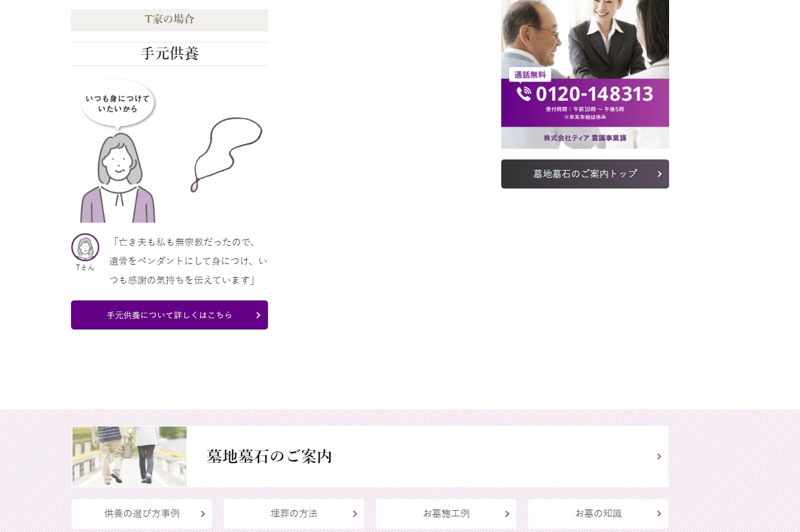Click the walking couple thumbnail photo
The width and height of the screenshot is (800, 532).
click(129, 456)
